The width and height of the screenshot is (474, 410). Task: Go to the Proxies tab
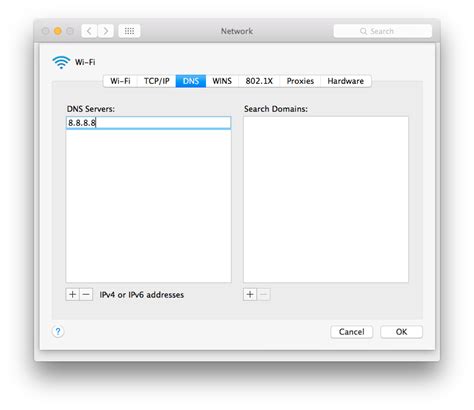[300, 81]
